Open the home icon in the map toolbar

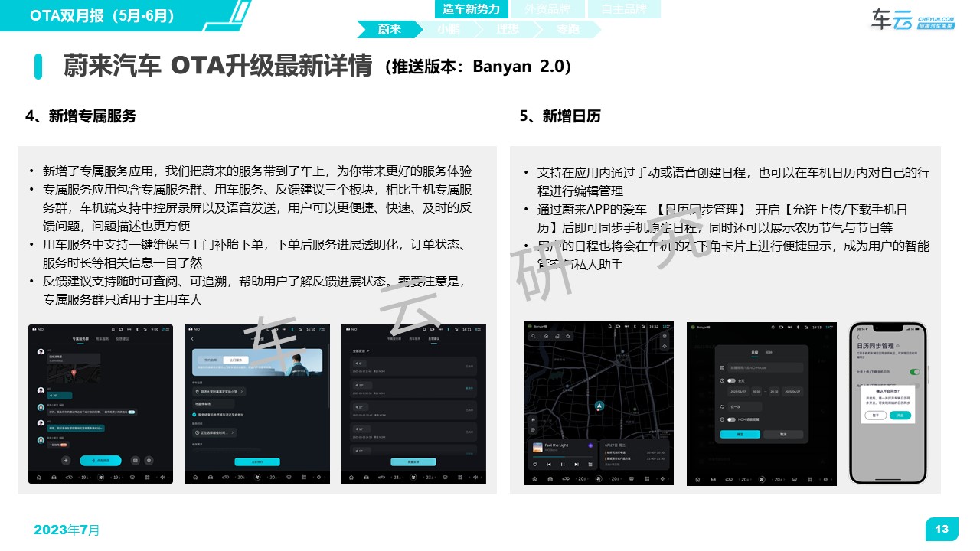click(x=546, y=336)
